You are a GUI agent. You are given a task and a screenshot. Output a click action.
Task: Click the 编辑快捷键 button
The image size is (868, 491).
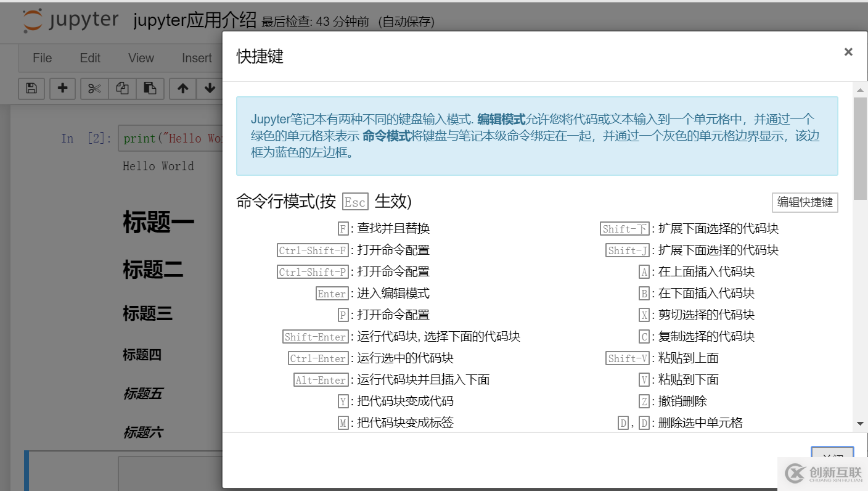(x=805, y=202)
